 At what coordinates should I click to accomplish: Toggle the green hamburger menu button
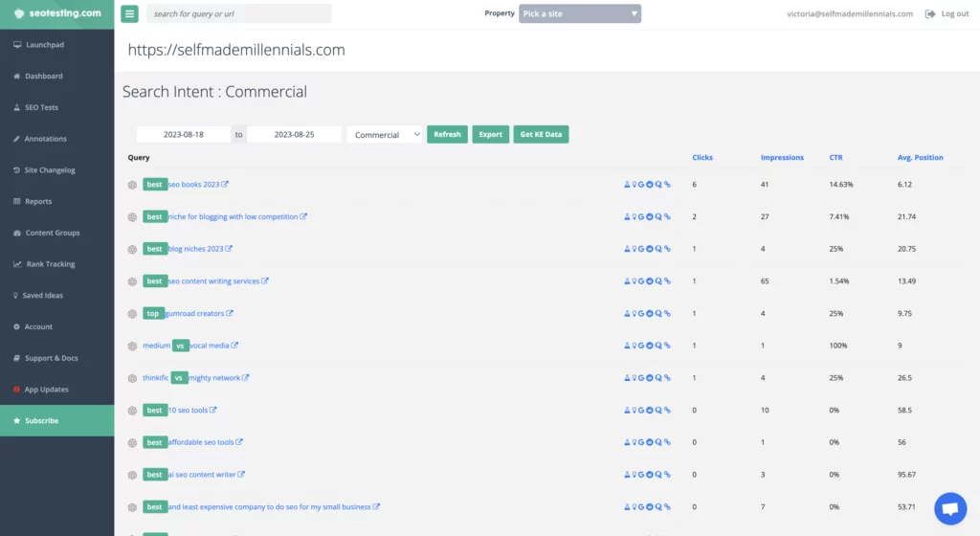click(129, 13)
